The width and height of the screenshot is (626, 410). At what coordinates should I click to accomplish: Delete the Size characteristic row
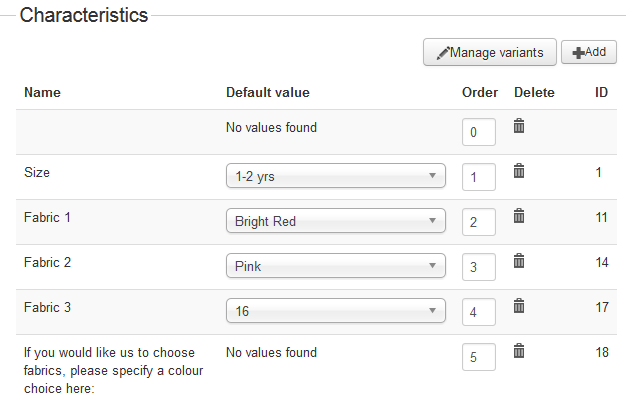coord(519,171)
